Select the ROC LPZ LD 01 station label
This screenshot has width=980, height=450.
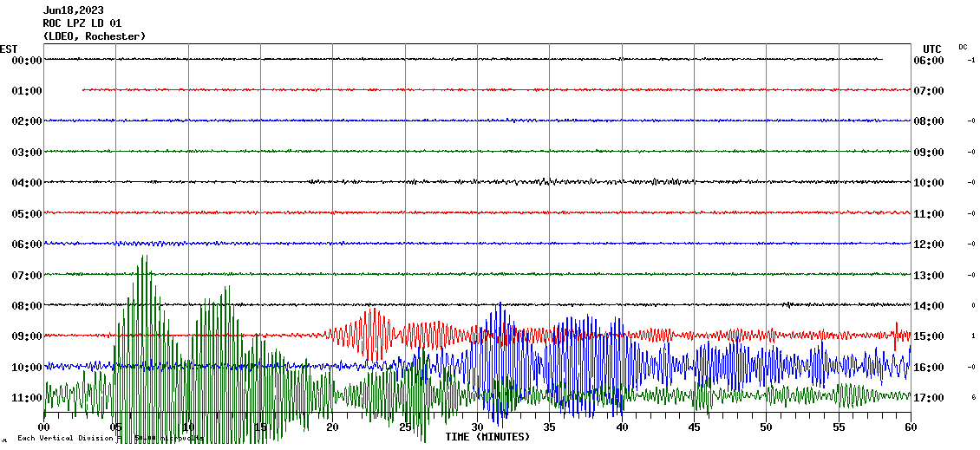point(82,23)
